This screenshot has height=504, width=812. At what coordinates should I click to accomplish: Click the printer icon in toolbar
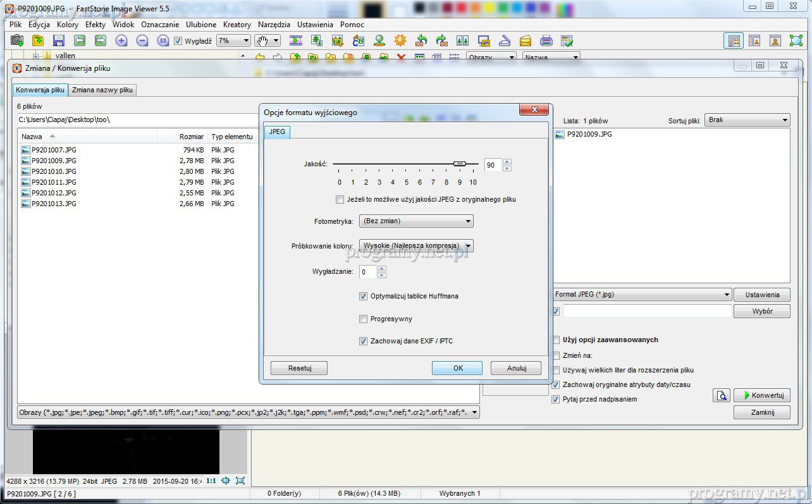tap(546, 41)
